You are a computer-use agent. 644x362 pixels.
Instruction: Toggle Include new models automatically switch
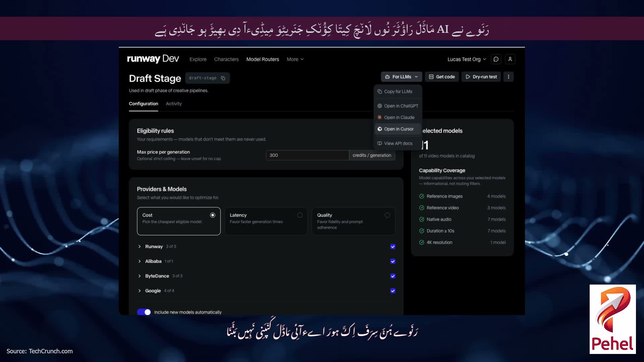[144, 312]
